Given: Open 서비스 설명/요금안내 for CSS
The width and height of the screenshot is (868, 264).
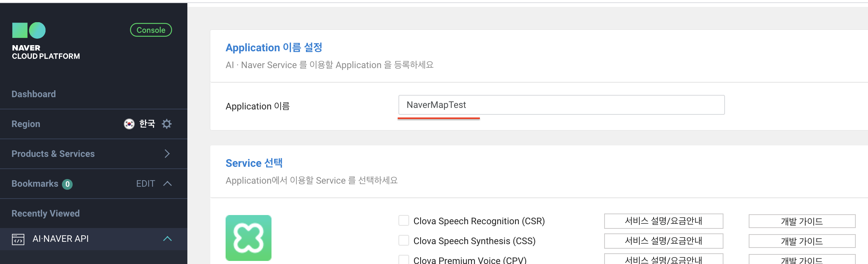Looking at the screenshot, I should click(x=663, y=241).
